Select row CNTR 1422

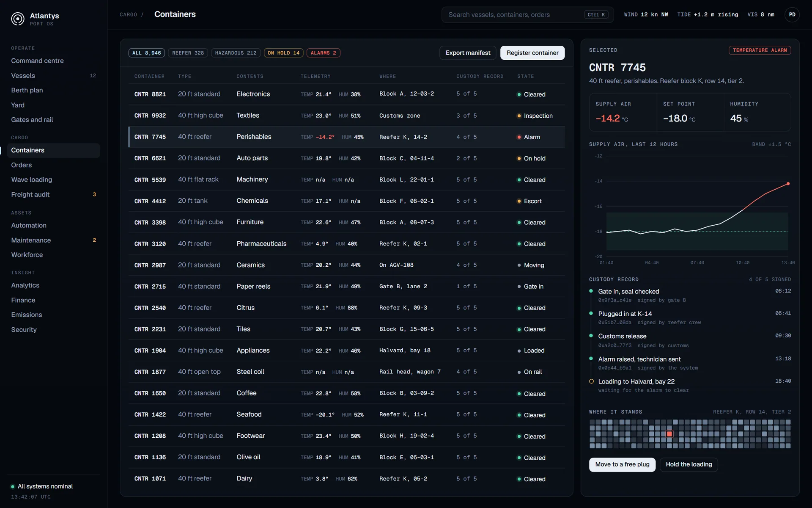[346, 414]
